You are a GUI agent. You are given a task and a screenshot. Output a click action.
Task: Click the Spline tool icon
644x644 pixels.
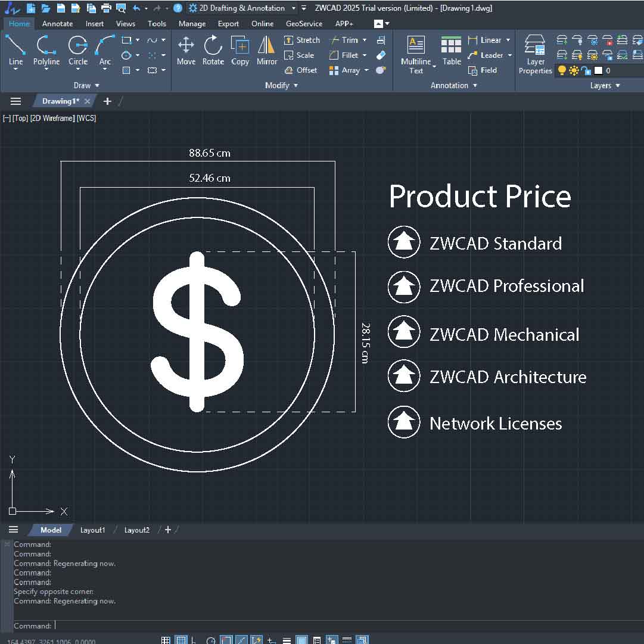pos(152,41)
